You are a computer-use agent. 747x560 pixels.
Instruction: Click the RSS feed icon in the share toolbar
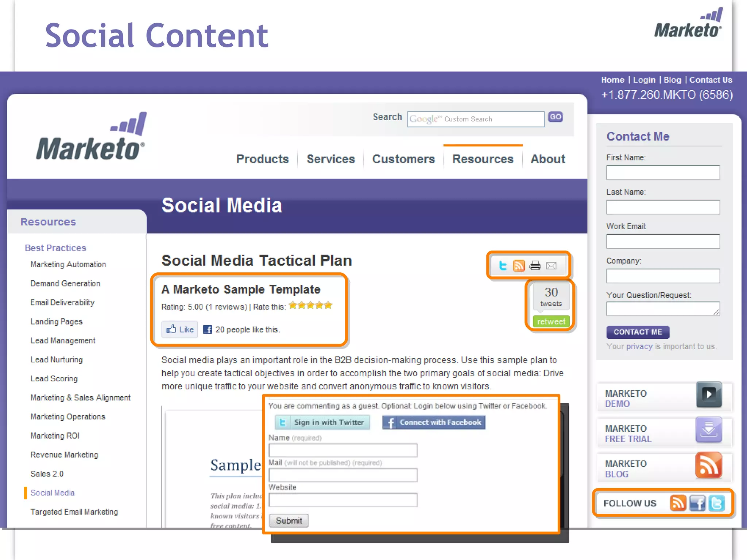coord(519,266)
